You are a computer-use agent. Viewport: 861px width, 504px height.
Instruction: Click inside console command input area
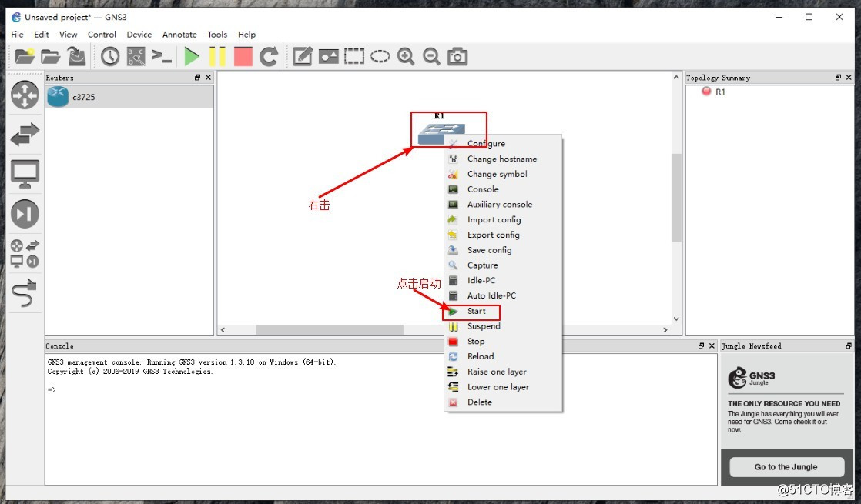click(381, 419)
